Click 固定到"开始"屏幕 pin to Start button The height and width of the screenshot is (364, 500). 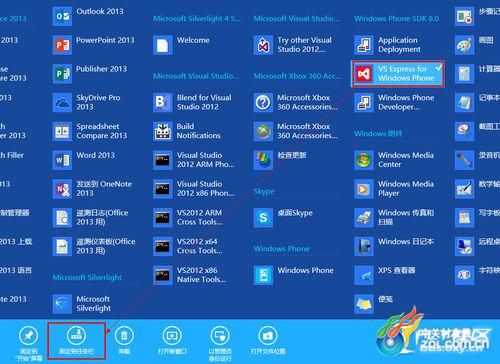[29, 343]
